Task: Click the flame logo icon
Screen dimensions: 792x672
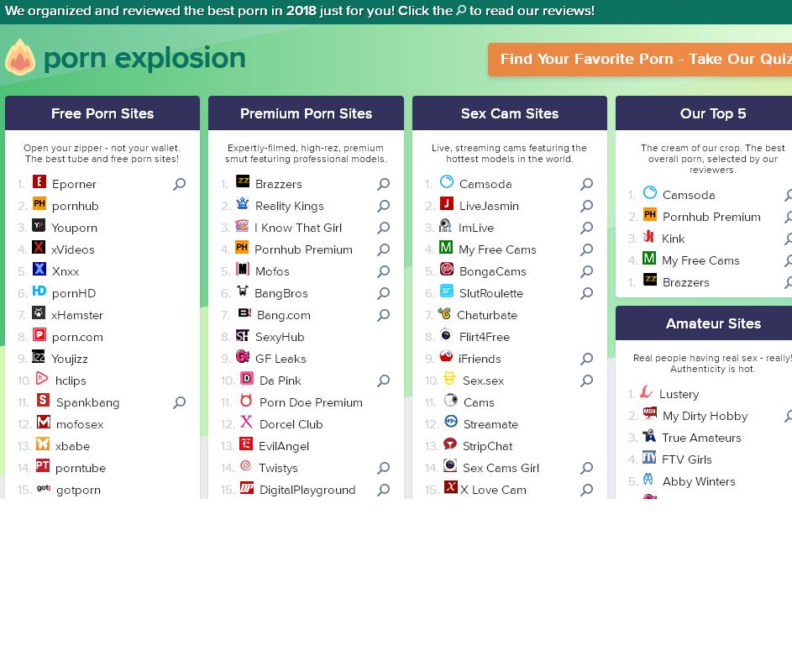Action: tap(20, 58)
